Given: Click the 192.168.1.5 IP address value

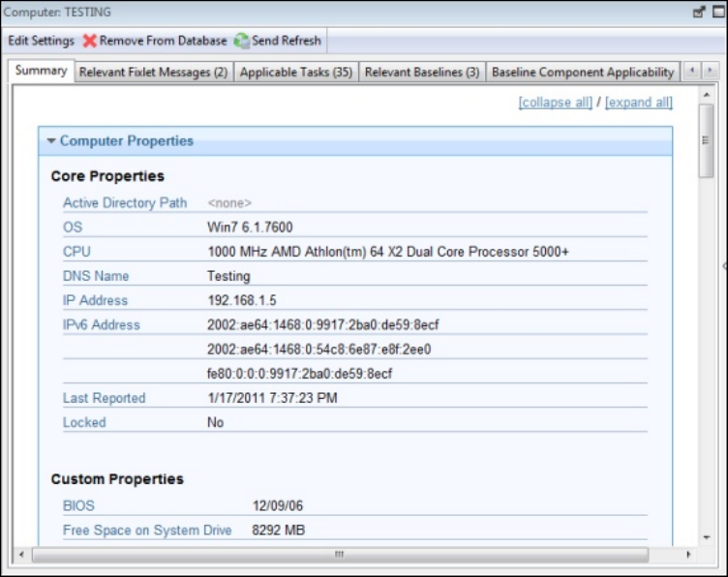Looking at the screenshot, I should point(242,300).
